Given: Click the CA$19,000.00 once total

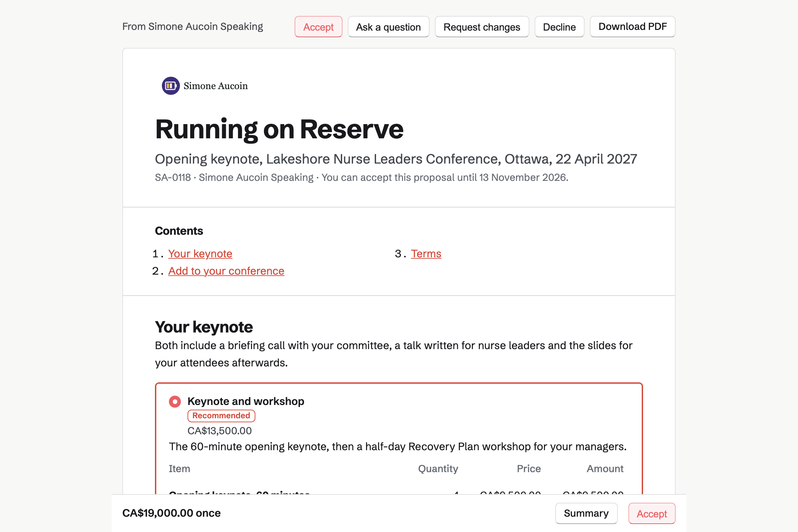Looking at the screenshot, I should click(x=171, y=513).
